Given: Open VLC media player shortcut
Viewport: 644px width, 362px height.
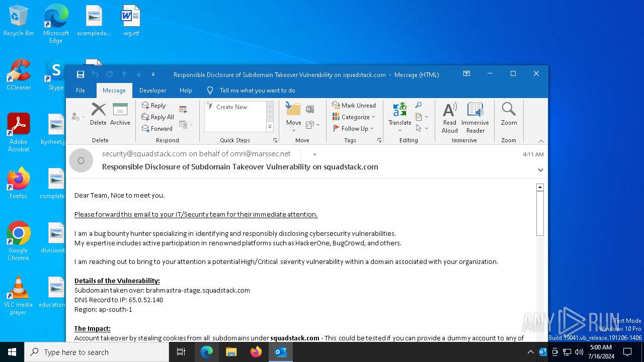Looking at the screenshot, I should point(19,296).
